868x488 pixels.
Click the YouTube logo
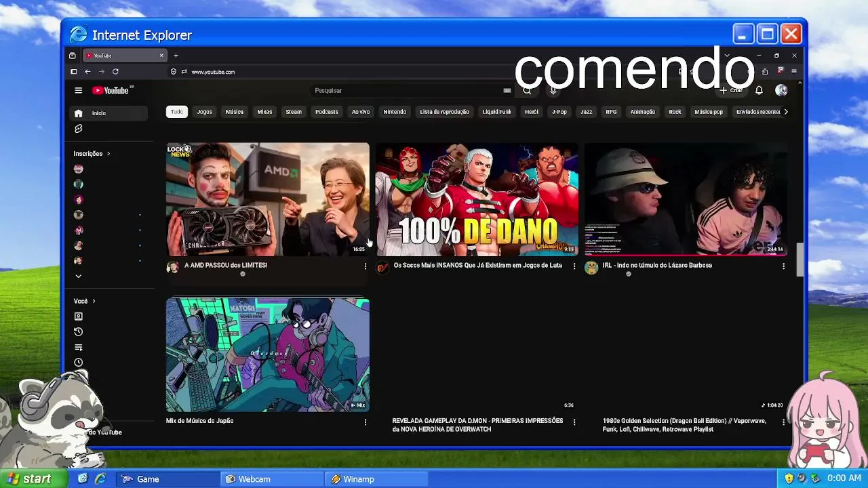(x=111, y=90)
